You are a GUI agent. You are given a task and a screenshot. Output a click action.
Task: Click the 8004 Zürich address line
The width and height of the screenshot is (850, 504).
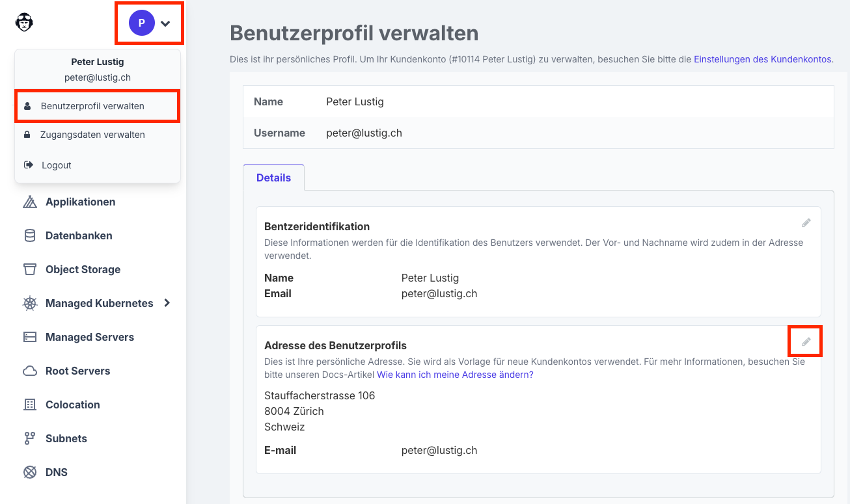point(294,412)
